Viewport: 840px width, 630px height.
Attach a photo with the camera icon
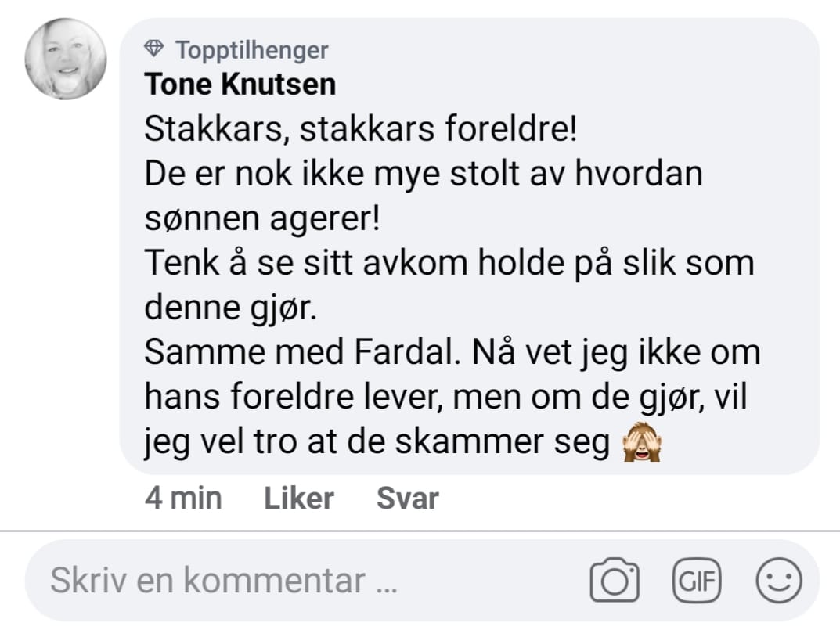[x=615, y=580]
